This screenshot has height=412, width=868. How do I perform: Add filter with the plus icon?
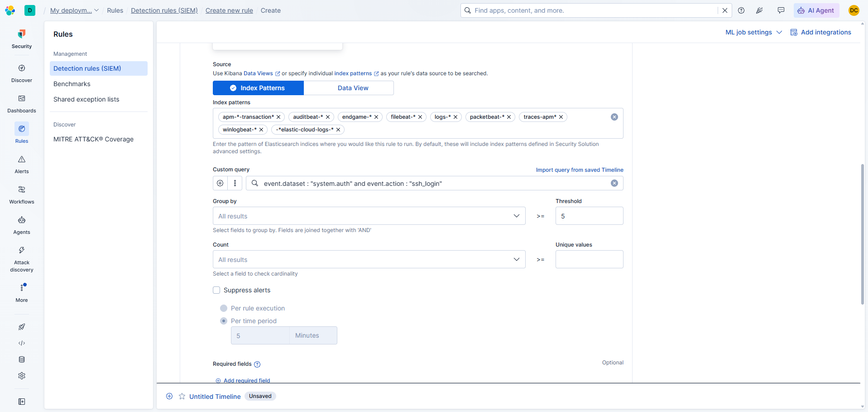(220, 183)
